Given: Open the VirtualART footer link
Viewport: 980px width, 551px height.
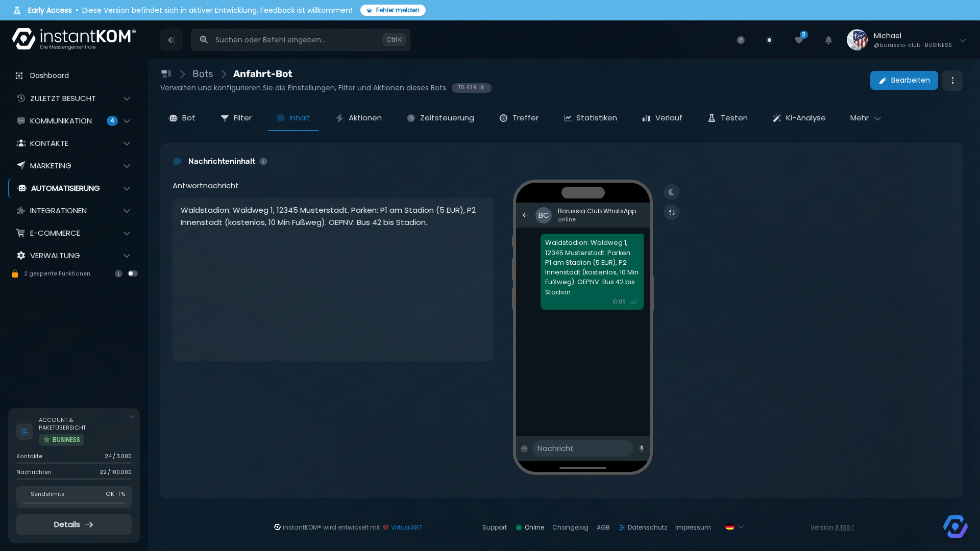Looking at the screenshot, I should [406, 528].
